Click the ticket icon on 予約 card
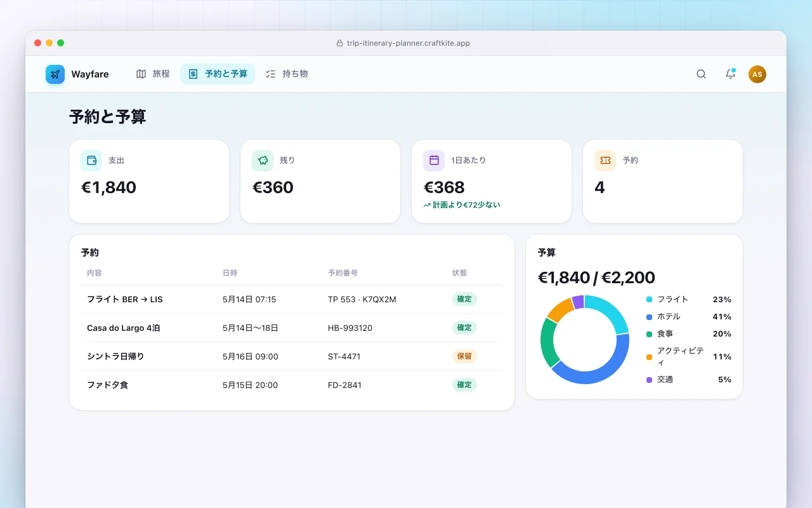 pos(605,161)
